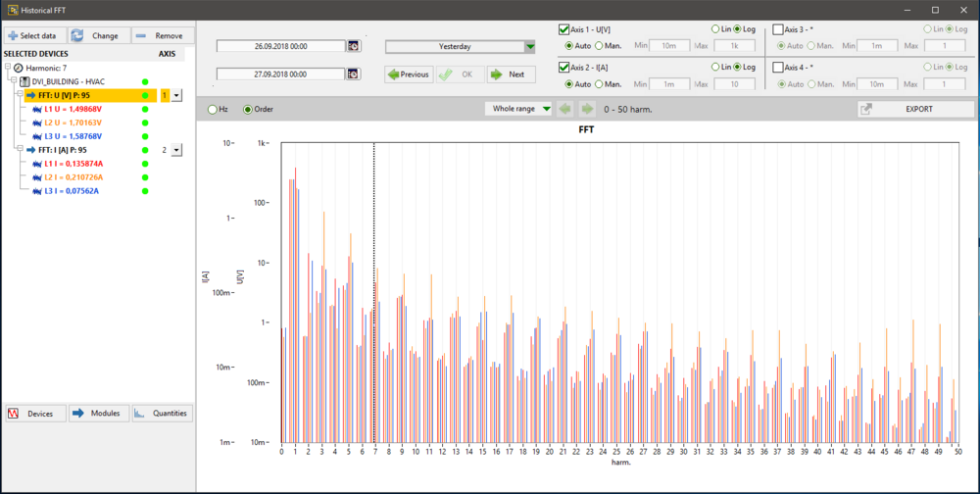Toggle green status dot for FFT: U [V]
This screenshot has width=980, height=494.
coord(145,96)
